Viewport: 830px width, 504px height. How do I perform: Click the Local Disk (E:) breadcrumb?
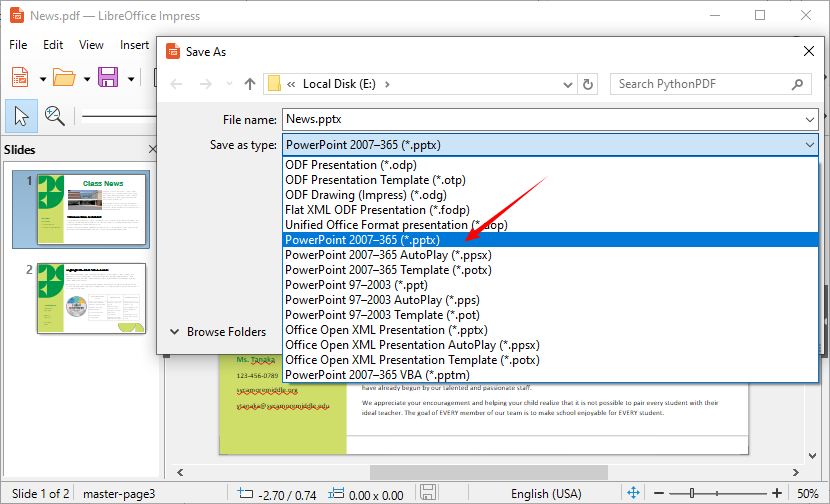click(x=339, y=84)
